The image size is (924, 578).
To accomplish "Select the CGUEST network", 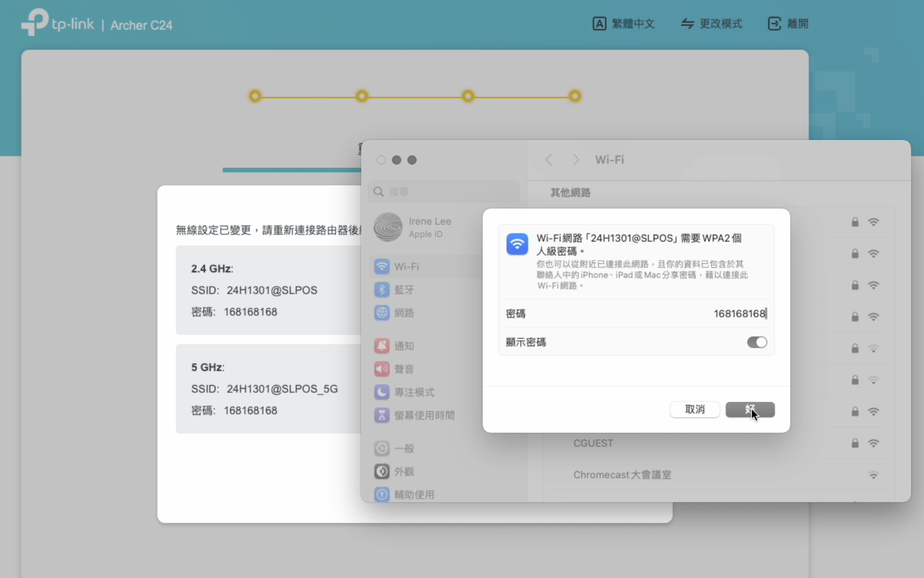I will click(719, 443).
